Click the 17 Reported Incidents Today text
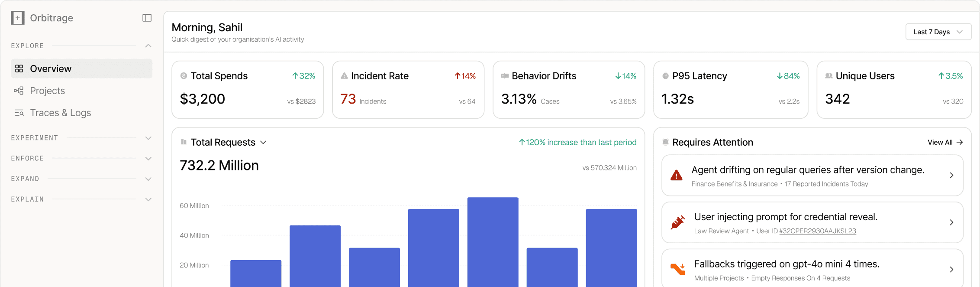This screenshot has width=980, height=287. pyautogui.click(x=826, y=184)
